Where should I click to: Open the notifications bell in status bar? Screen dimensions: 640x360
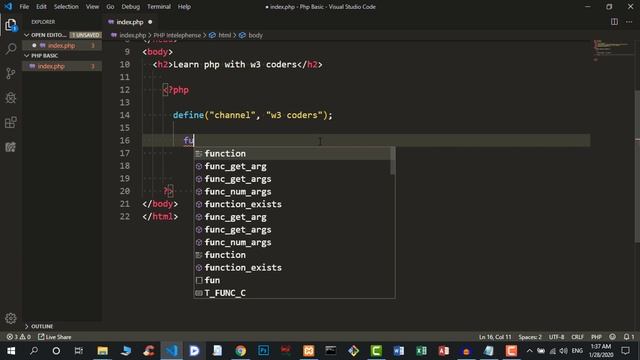(629, 337)
